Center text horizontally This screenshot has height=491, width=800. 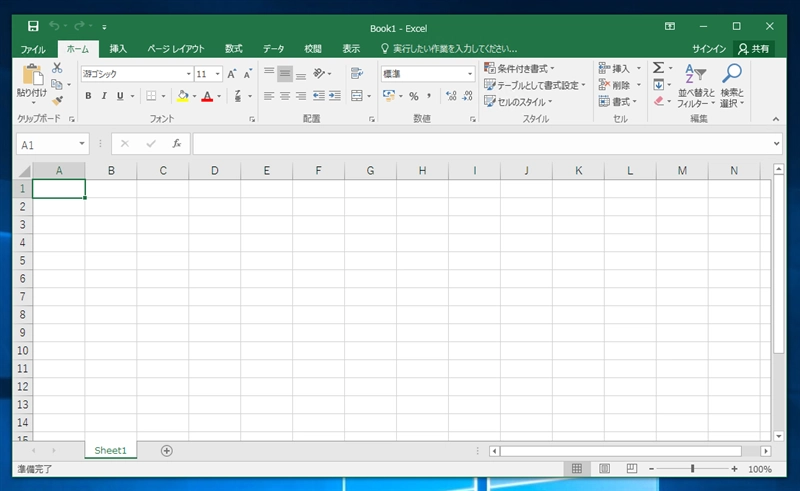coord(285,95)
